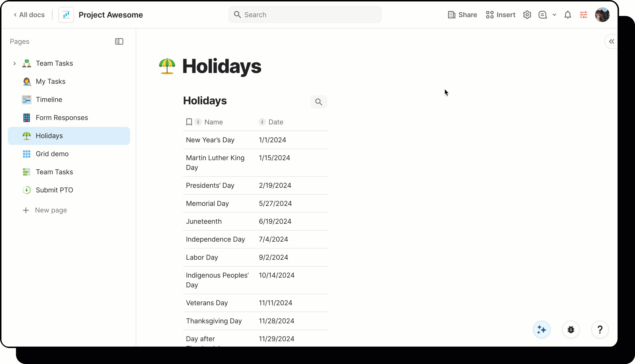This screenshot has width=635, height=364.
Task: Select the 6/19/2024 date cell
Action: (x=292, y=221)
